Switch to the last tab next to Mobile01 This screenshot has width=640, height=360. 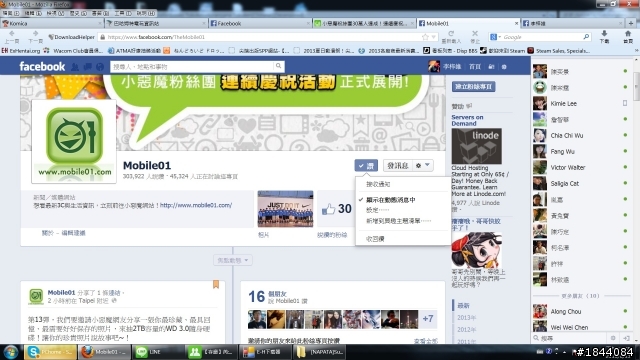(x=572, y=23)
